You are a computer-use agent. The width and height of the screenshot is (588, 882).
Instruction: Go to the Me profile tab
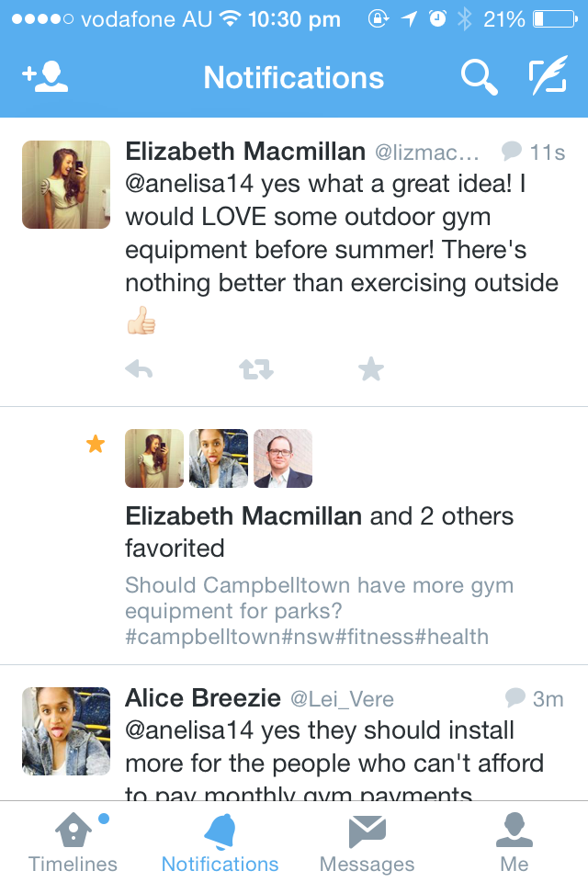coord(514,843)
